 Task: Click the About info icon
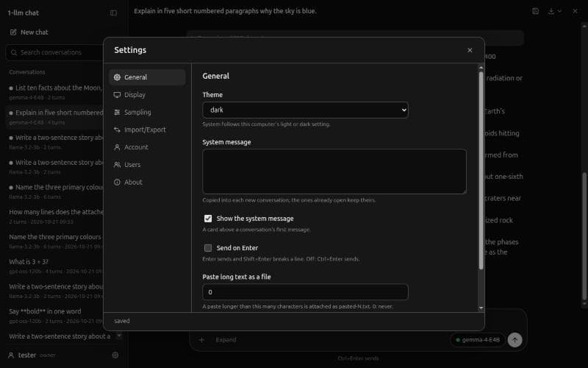coord(117,182)
